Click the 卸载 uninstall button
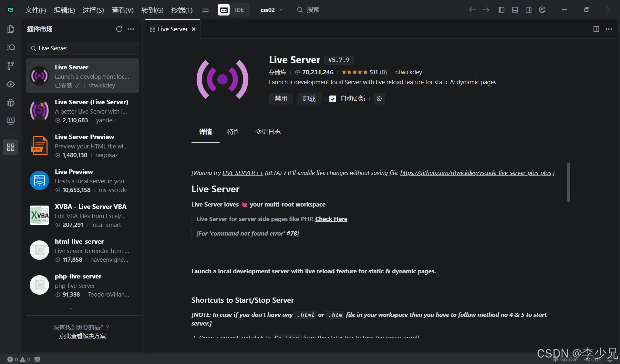620x364 pixels. click(309, 99)
